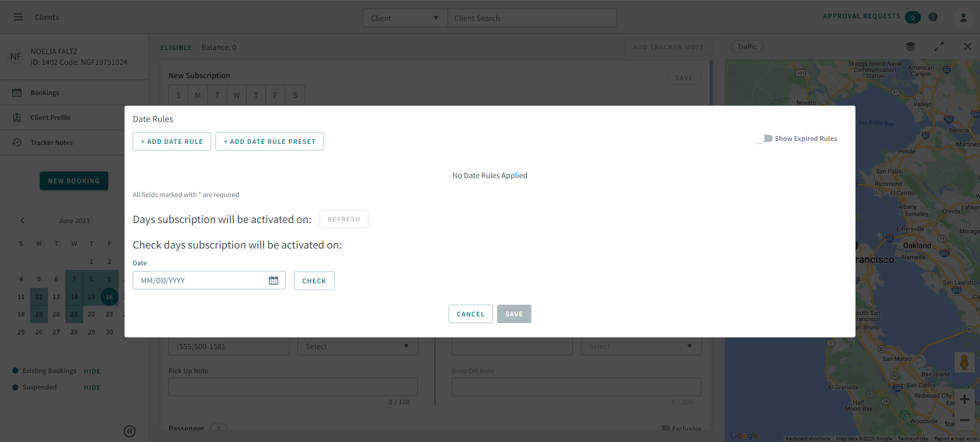Go to previous month in mini calendar
This screenshot has height=442, width=980.
tap(22, 220)
